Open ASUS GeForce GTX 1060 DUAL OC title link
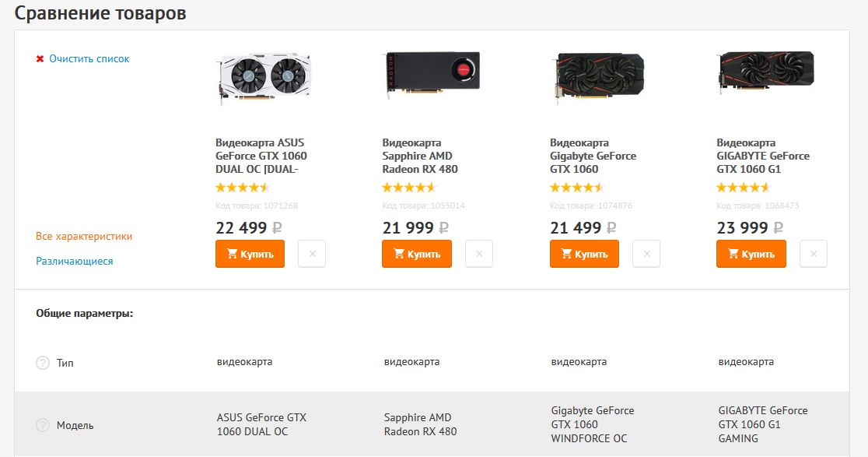The height and width of the screenshot is (457, 868). (261, 156)
